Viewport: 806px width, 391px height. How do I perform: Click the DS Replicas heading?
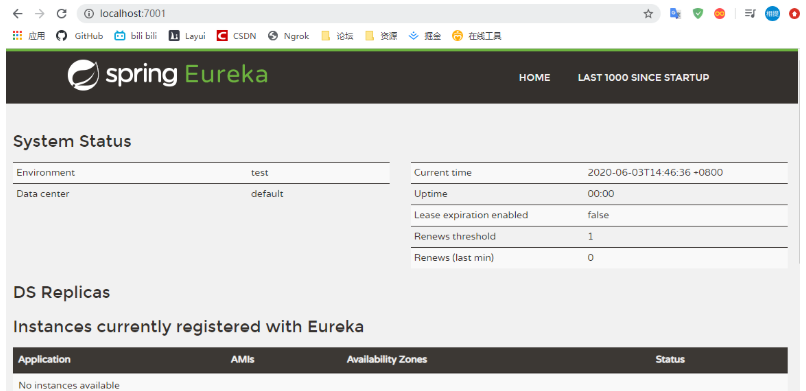coord(61,292)
